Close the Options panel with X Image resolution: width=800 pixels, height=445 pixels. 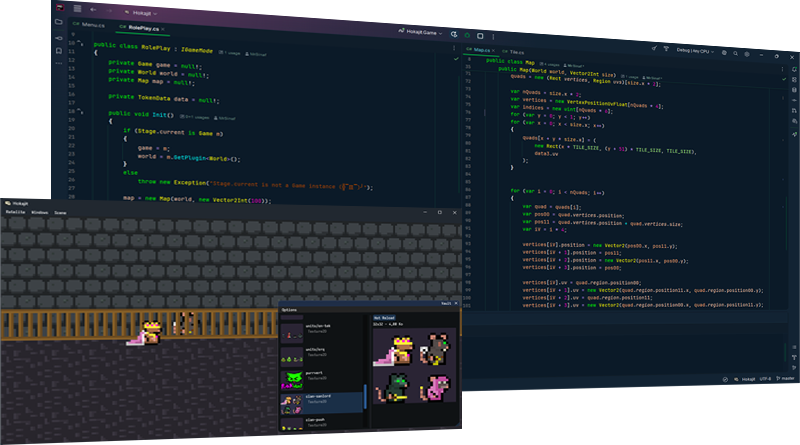point(456,304)
